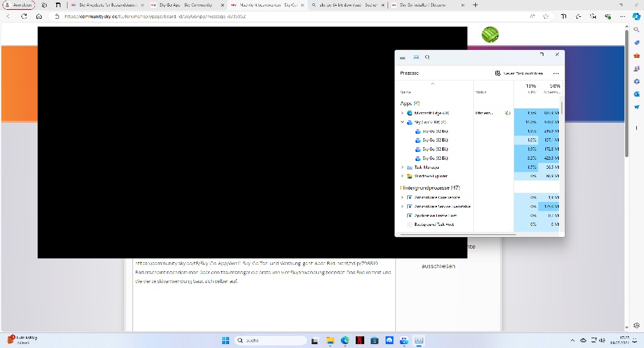Viewport: 644px width, 348px height.
Task: Open the weather widget on taskbar
Action: pyautogui.click(x=23, y=340)
